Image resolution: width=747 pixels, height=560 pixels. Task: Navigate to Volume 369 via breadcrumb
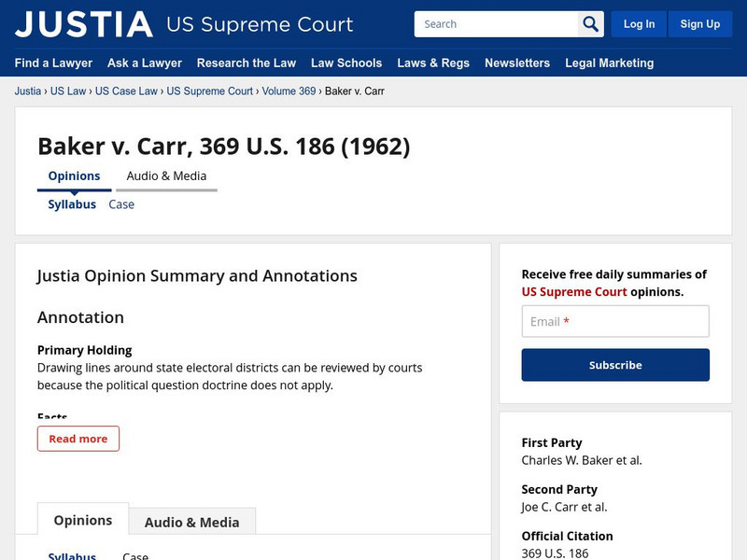[x=287, y=91]
